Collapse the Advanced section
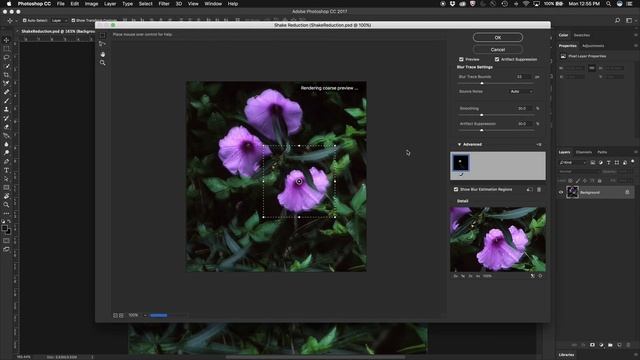 pyautogui.click(x=459, y=144)
